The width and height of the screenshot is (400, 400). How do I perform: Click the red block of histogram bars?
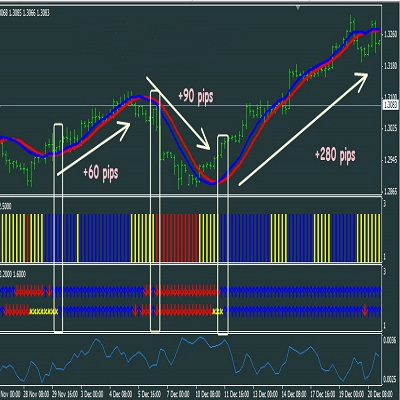click(x=177, y=238)
